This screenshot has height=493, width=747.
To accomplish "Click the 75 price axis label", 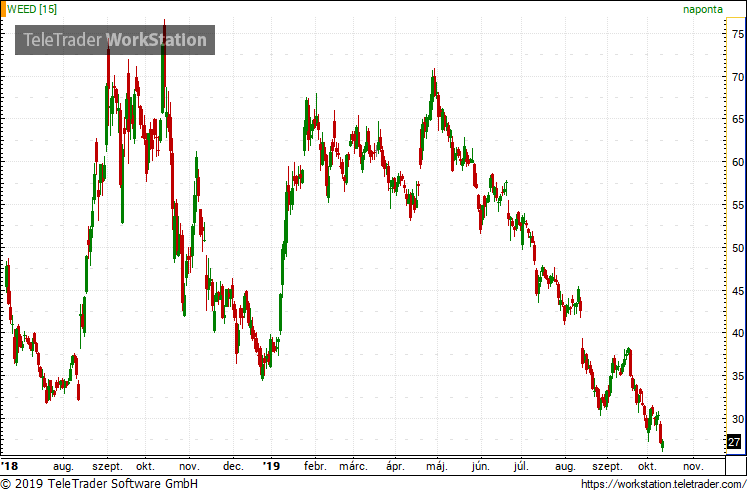I will point(738,34).
